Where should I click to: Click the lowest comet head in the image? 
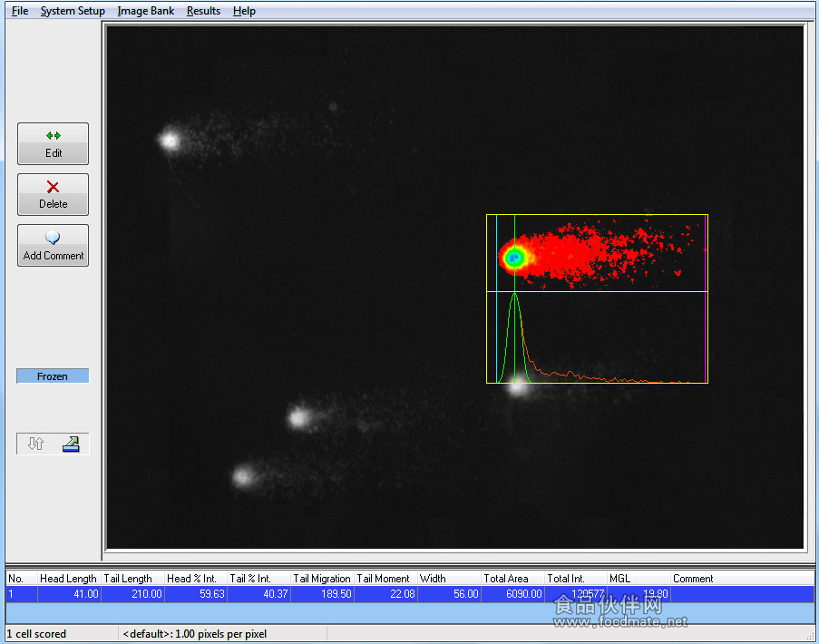coord(243,476)
